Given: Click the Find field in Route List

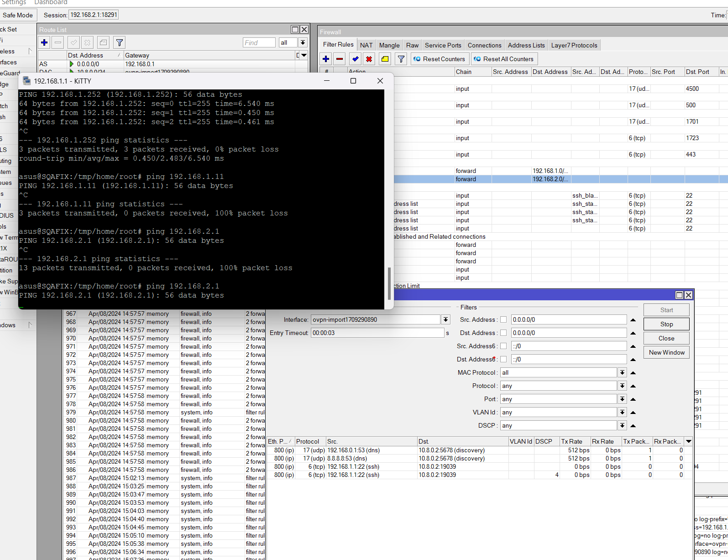Looking at the screenshot, I should 259,42.
